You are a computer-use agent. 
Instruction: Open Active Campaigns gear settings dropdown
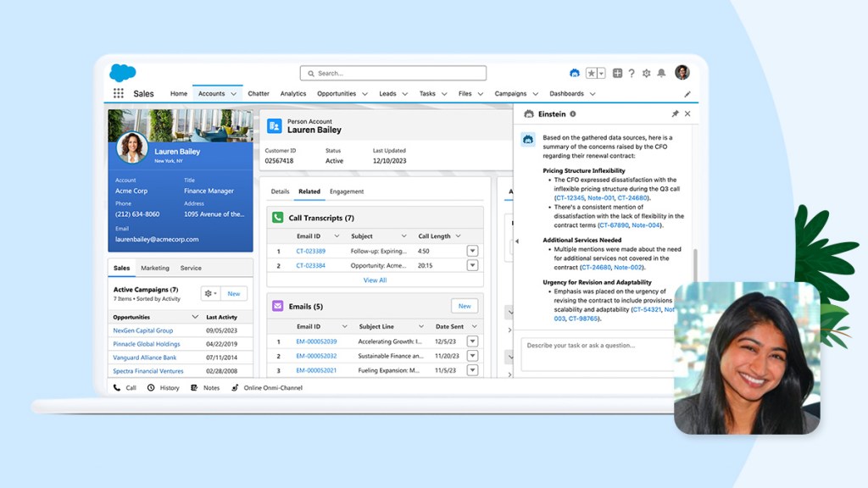point(211,293)
